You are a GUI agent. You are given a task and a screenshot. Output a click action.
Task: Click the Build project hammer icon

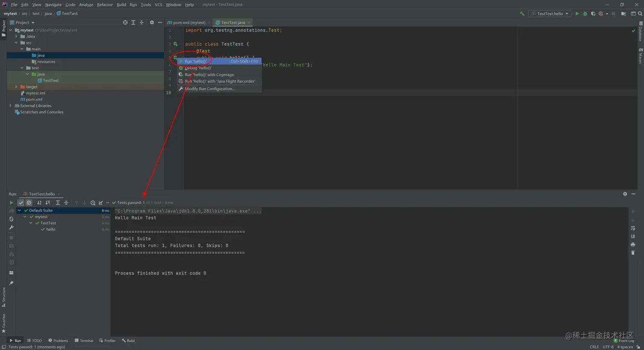point(522,14)
